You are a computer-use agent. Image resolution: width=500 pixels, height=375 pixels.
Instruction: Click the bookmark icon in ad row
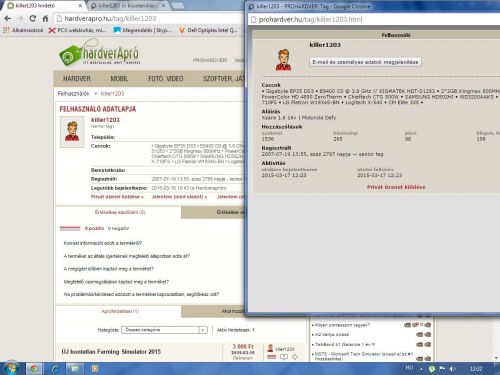click(295, 357)
